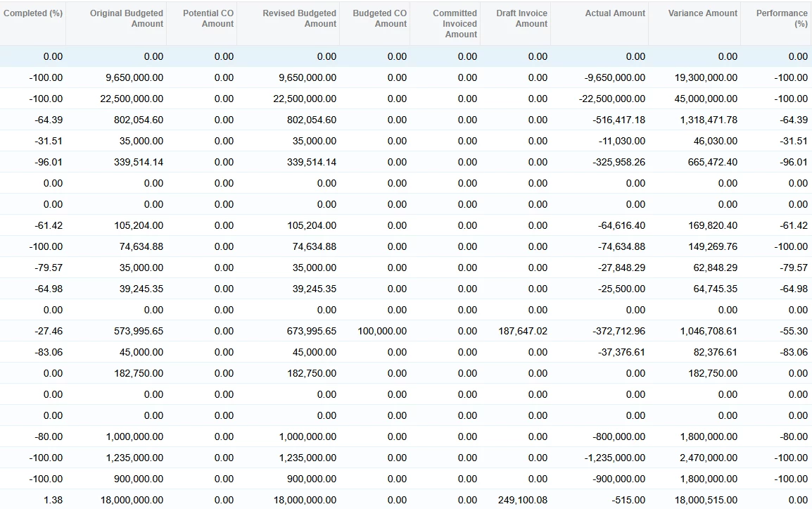812x509 pixels.
Task: Select the 149,269.76 Variance Amount cell
Action: click(713, 246)
